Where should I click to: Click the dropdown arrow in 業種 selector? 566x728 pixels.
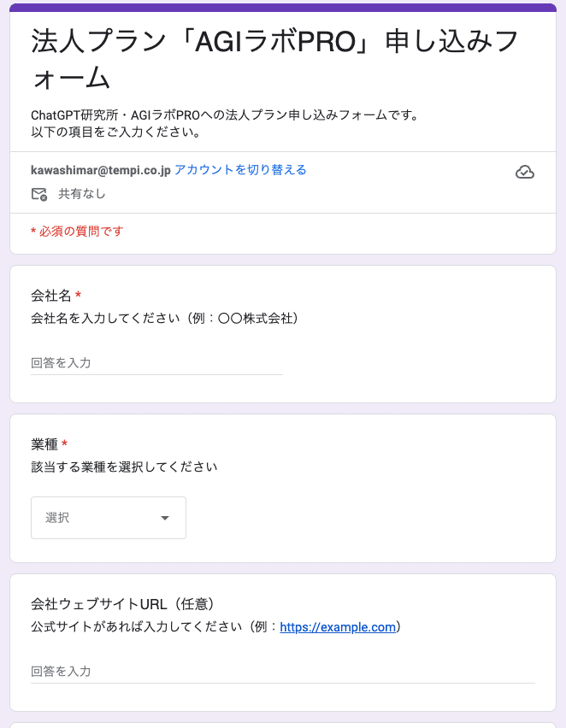pos(165,518)
